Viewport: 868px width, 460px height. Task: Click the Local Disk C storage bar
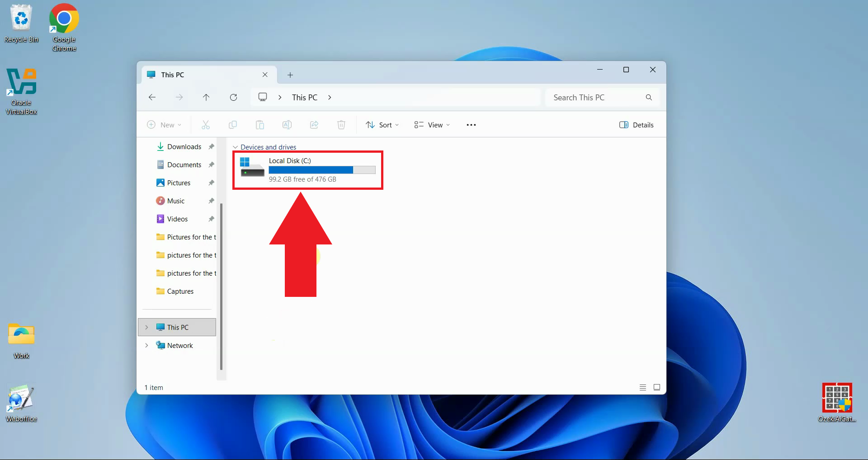click(321, 170)
